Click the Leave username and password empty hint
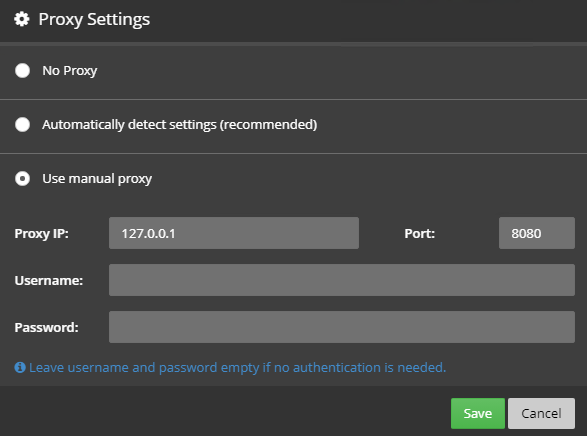 tap(238, 368)
